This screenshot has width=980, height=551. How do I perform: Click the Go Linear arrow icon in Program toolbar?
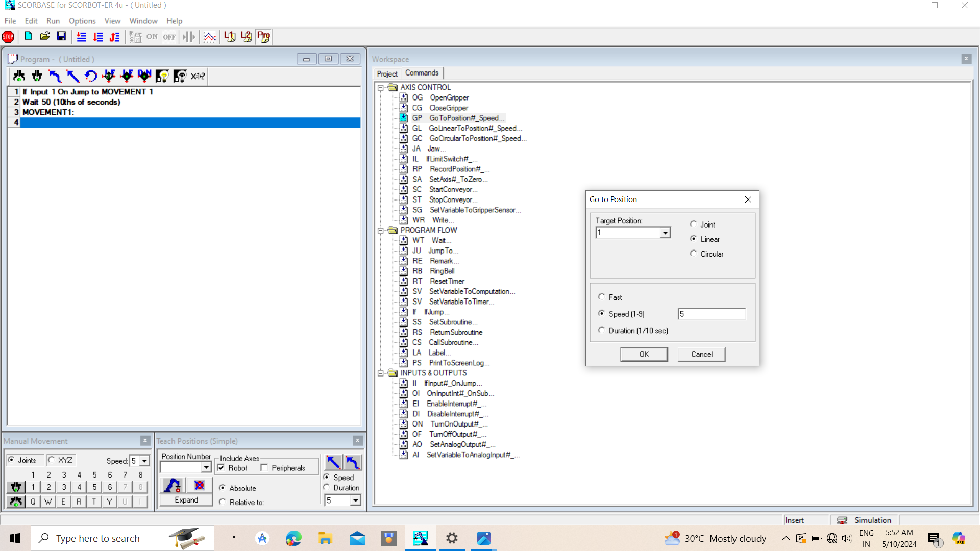[73, 76]
